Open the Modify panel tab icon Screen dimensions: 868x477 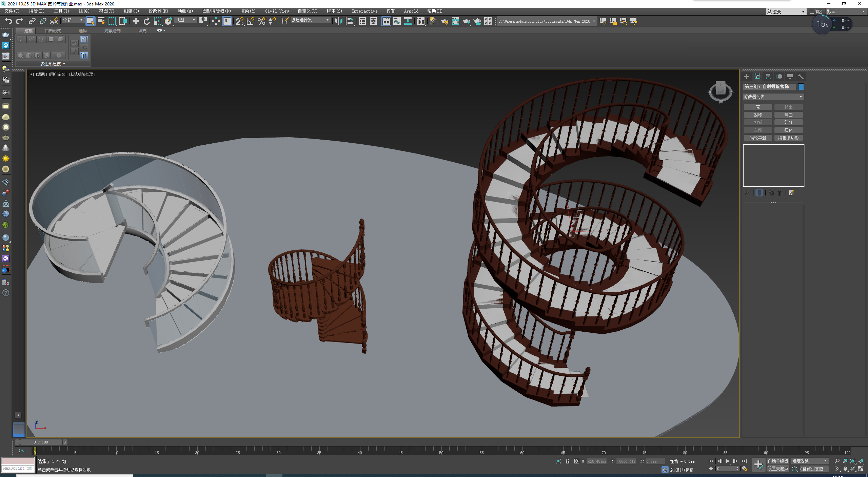click(x=757, y=77)
